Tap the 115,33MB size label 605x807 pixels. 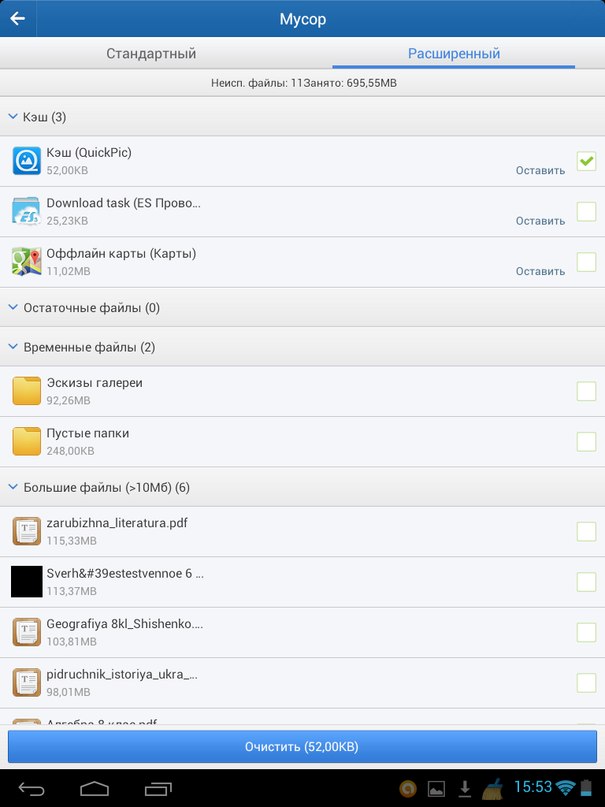[x=72, y=541]
